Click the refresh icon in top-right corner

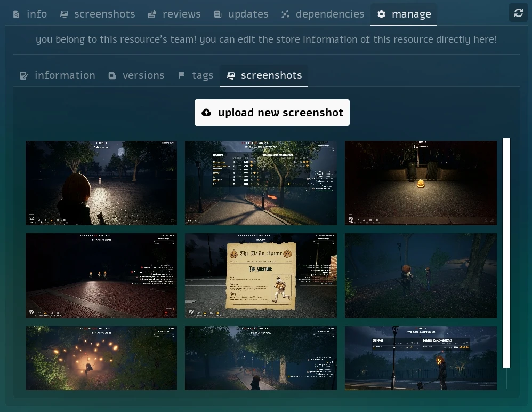pos(518,13)
